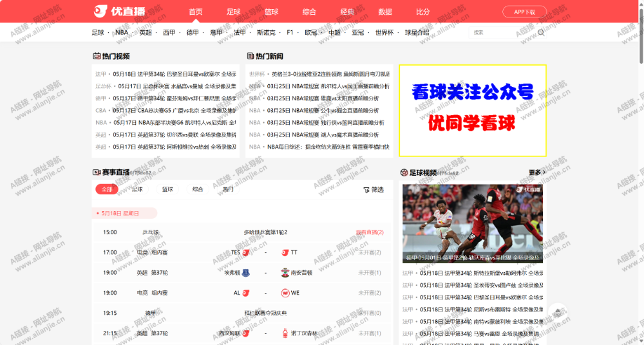644x345 pixels.
Task: Open 德甲 link in sub-navigation
Action: click(193, 32)
